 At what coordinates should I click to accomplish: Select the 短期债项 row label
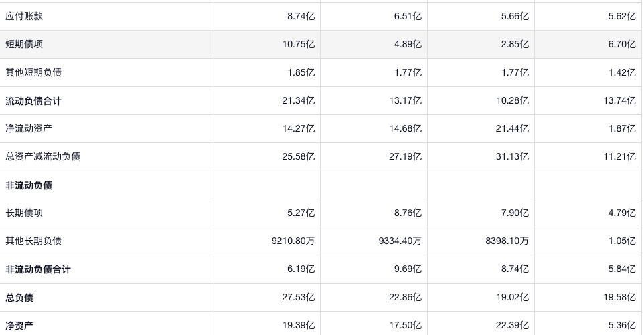[x=24, y=45]
